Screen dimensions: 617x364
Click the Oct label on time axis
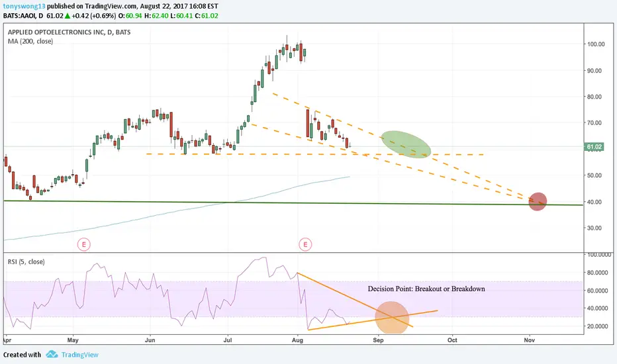click(x=452, y=340)
